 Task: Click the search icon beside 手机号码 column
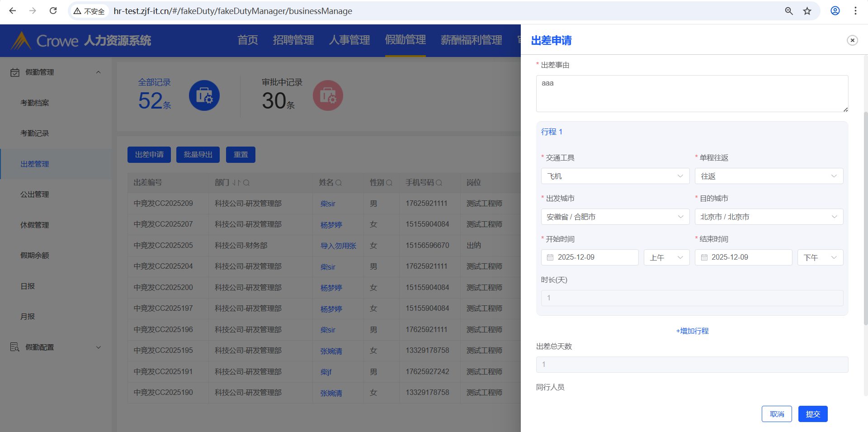tap(439, 183)
